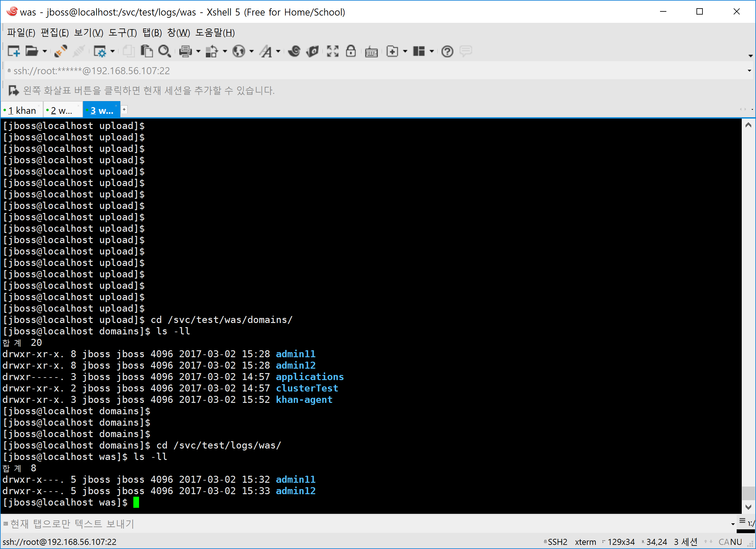Click the compose bar text input field
The width and height of the screenshot is (756, 549).
click(x=333, y=524)
